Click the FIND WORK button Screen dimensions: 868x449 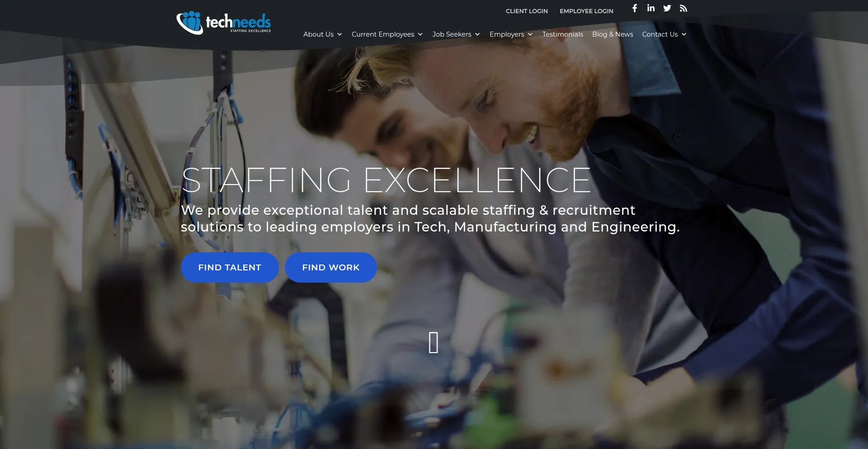click(x=331, y=267)
